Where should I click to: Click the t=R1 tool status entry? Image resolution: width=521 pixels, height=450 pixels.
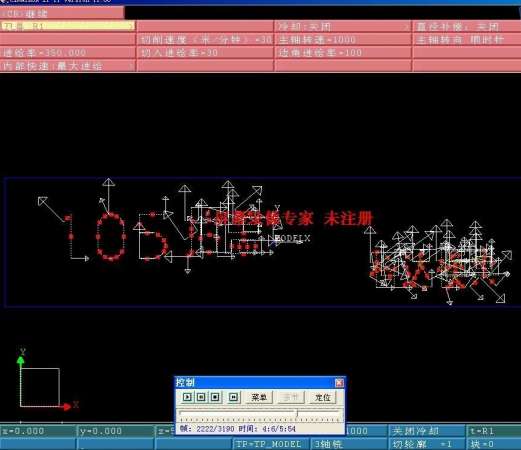tap(494, 431)
